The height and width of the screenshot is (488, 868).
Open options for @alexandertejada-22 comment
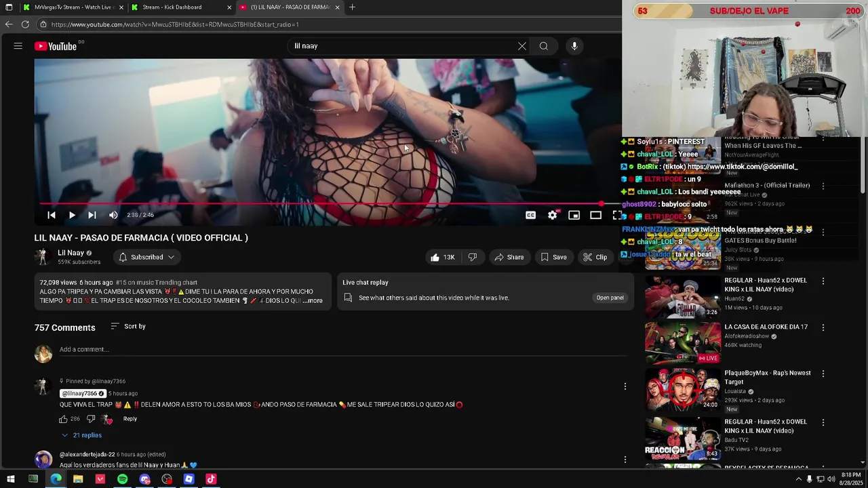pyautogui.click(x=625, y=460)
